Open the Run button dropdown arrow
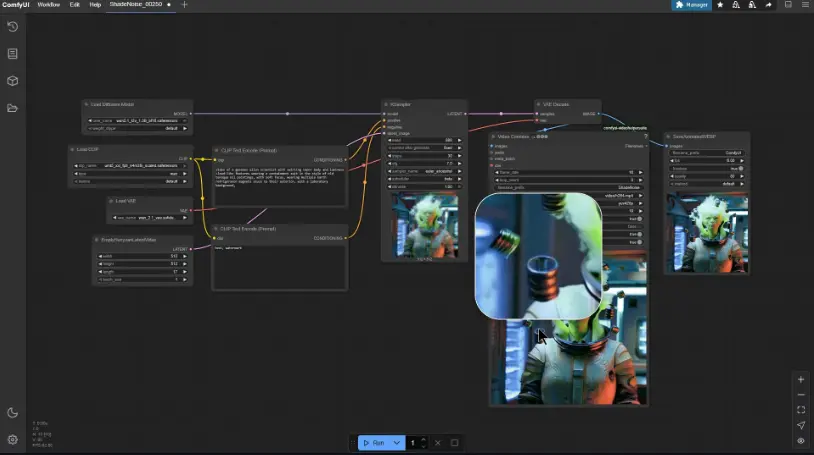The height and width of the screenshot is (455, 814). [397, 442]
